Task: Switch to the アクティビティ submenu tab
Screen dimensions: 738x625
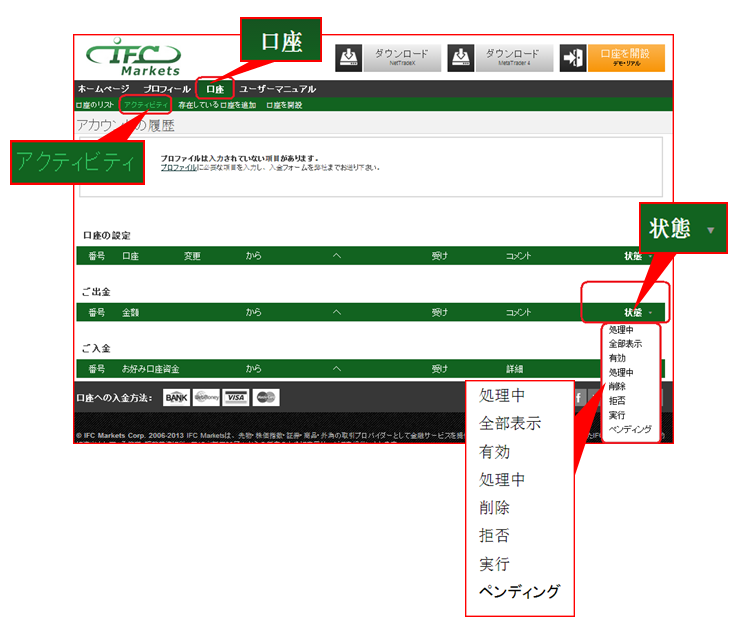Action: pos(146,104)
